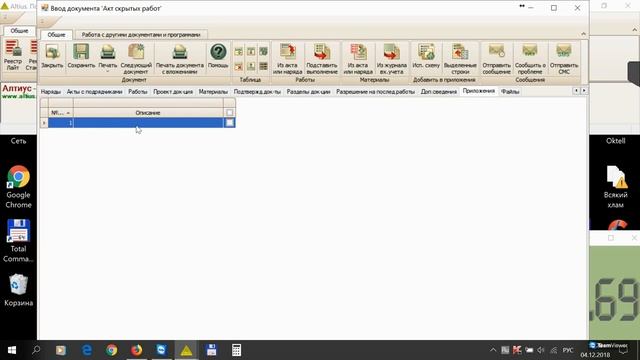Open the dropdown arrow under Печать
640x360 pixels.
[108, 72]
